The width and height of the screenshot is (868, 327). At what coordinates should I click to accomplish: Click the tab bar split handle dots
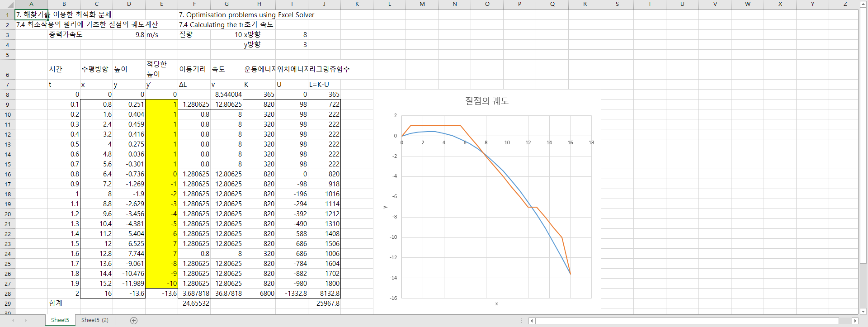[x=521, y=321]
